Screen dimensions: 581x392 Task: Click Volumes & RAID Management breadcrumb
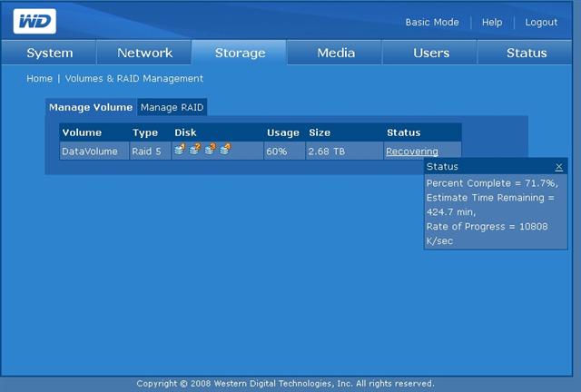[x=134, y=79]
